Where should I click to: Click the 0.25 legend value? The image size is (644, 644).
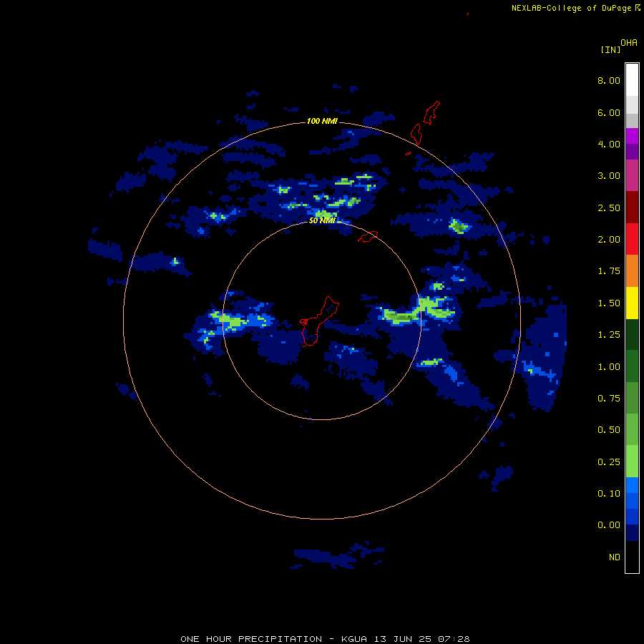coord(609,462)
